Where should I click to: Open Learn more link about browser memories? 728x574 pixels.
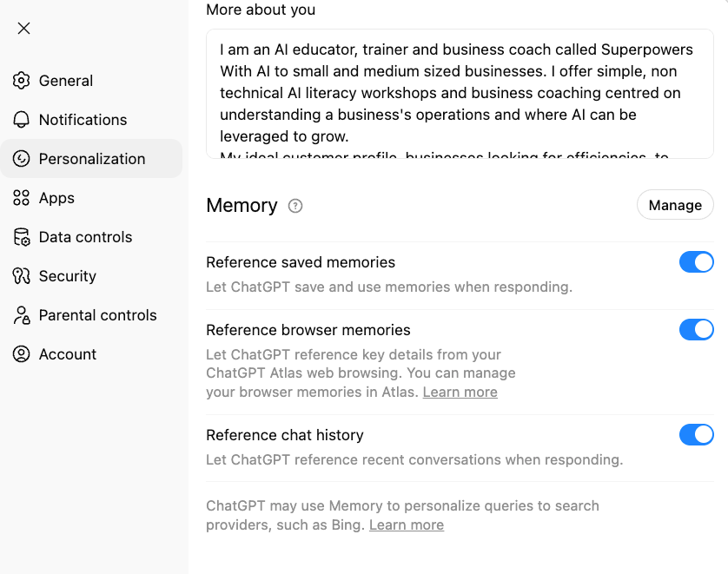coord(460,393)
